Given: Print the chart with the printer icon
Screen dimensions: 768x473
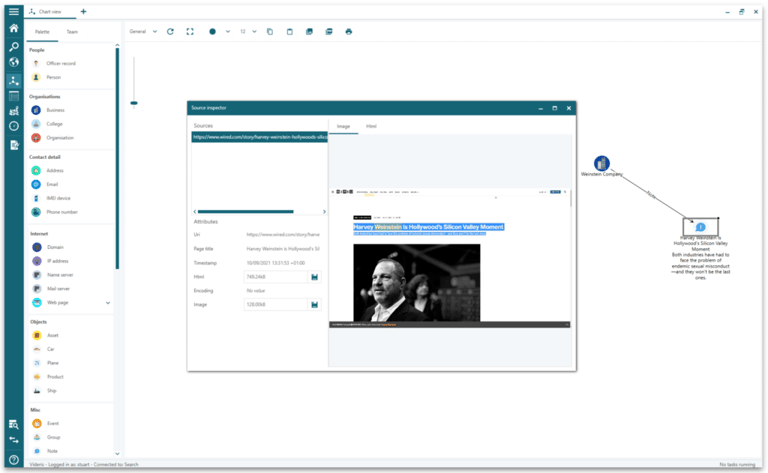Looking at the screenshot, I should 348,31.
